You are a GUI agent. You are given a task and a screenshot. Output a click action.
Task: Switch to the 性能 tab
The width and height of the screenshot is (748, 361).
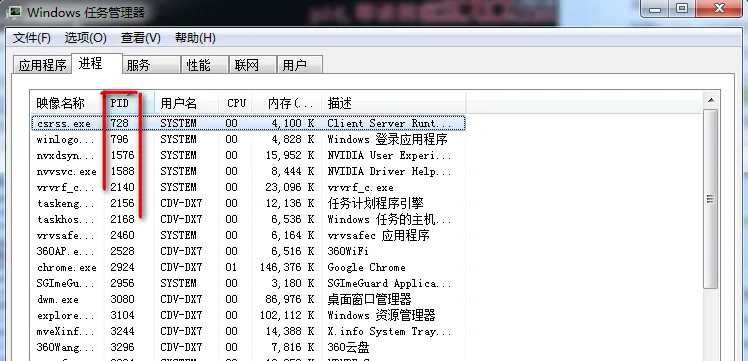pos(204,65)
